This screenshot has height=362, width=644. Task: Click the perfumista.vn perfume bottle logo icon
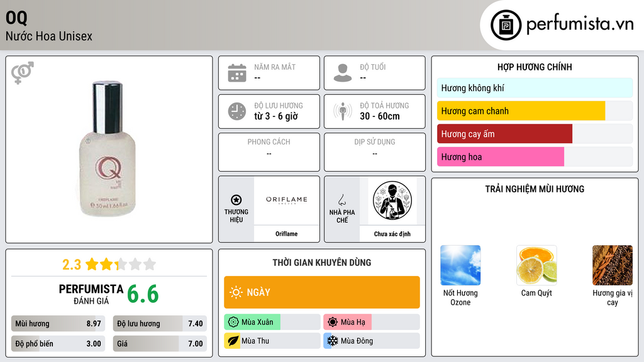tap(506, 25)
